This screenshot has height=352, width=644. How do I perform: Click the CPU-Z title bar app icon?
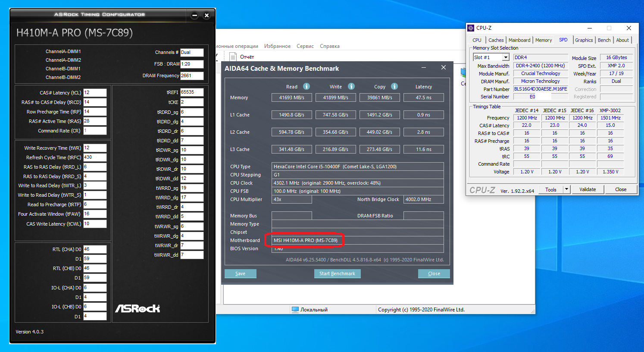471,28
